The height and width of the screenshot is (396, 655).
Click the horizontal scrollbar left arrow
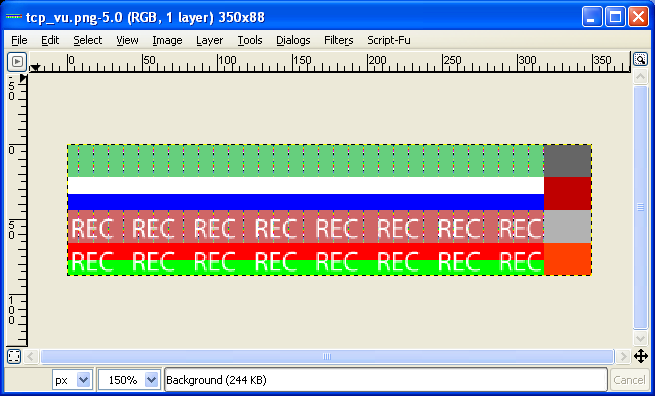tap(30, 356)
